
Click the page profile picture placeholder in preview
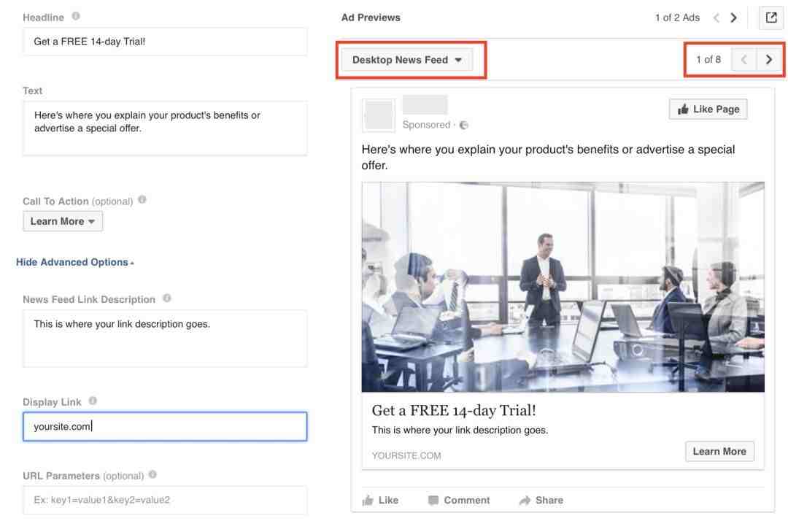(379, 115)
